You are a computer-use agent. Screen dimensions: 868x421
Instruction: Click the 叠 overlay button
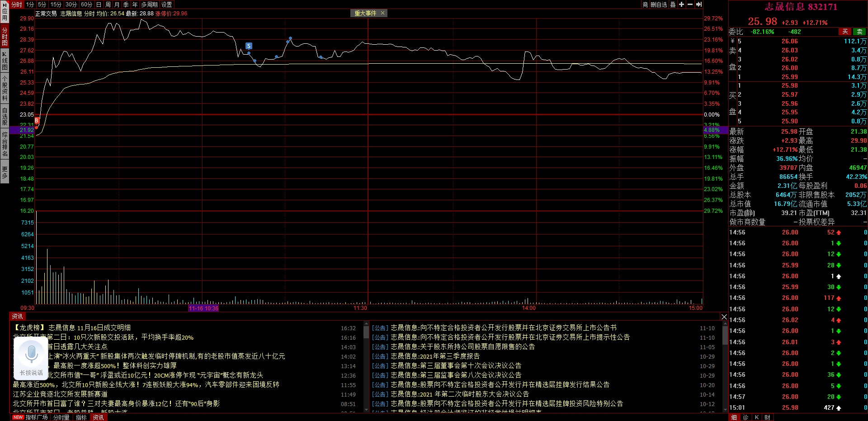point(673,5)
